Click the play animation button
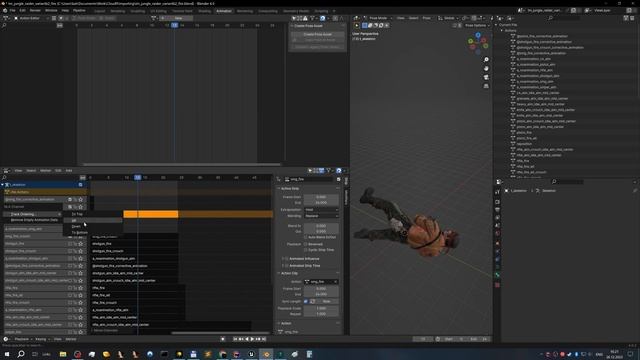Viewport: 640px width, 360px height. [x=252, y=339]
